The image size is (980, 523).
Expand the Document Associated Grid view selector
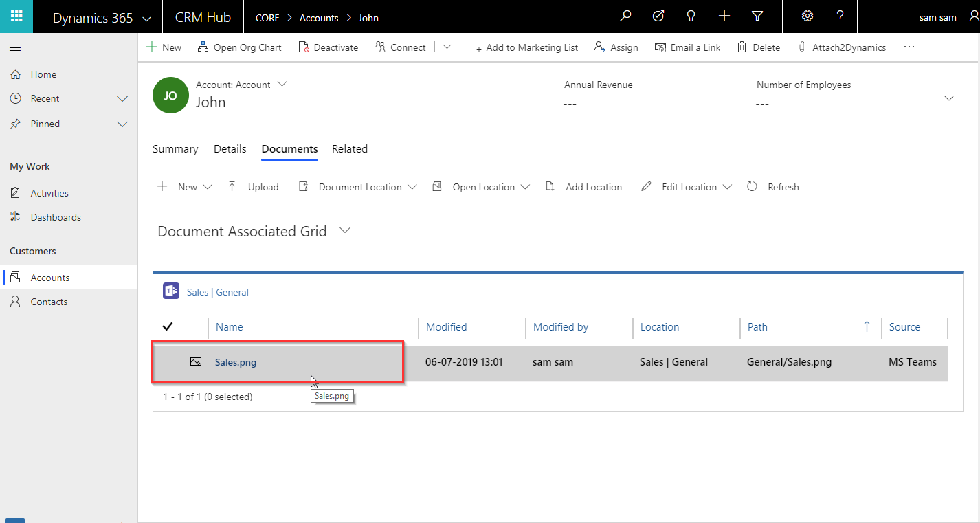[346, 231]
